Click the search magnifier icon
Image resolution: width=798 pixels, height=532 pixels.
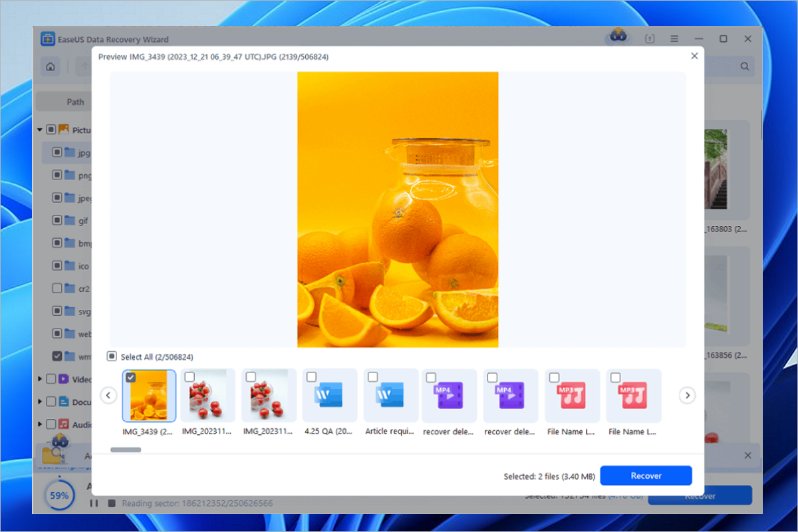tap(745, 66)
